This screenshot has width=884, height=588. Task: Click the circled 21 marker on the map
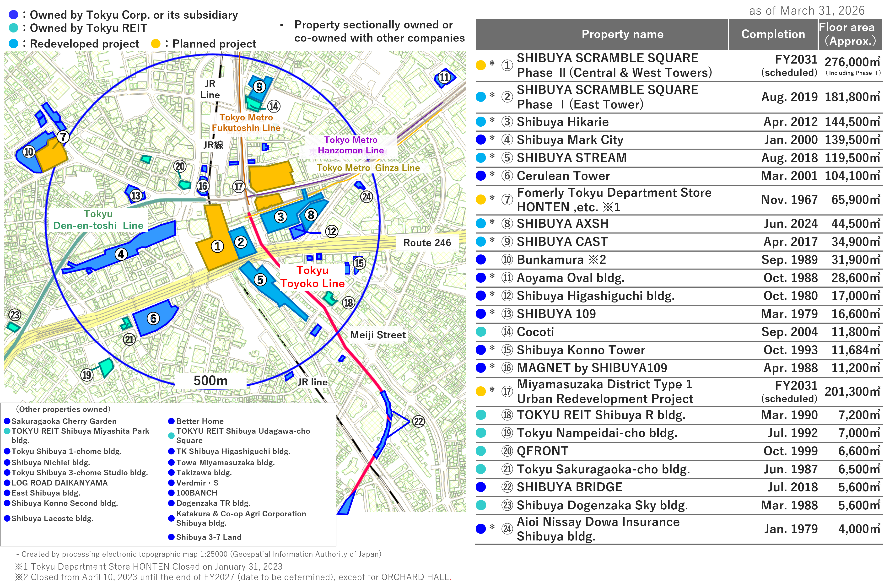pos(129,339)
